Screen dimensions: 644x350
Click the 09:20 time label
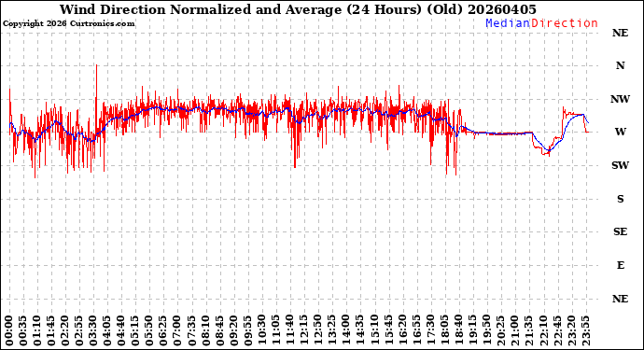(233, 330)
